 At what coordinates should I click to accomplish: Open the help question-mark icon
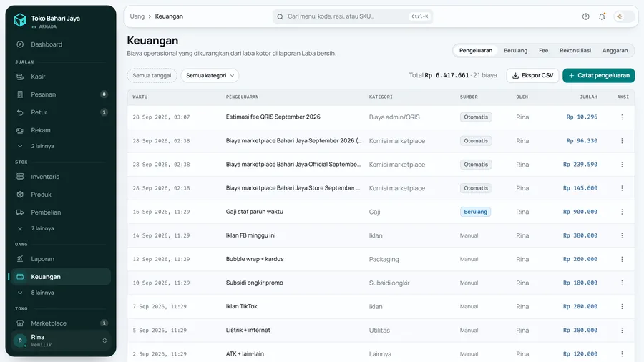[585, 16]
